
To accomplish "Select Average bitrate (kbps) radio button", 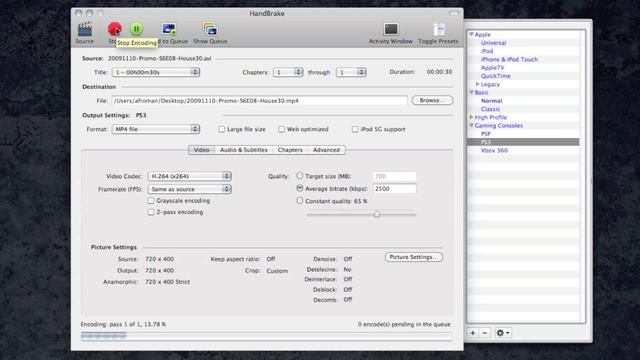I will click(300, 188).
